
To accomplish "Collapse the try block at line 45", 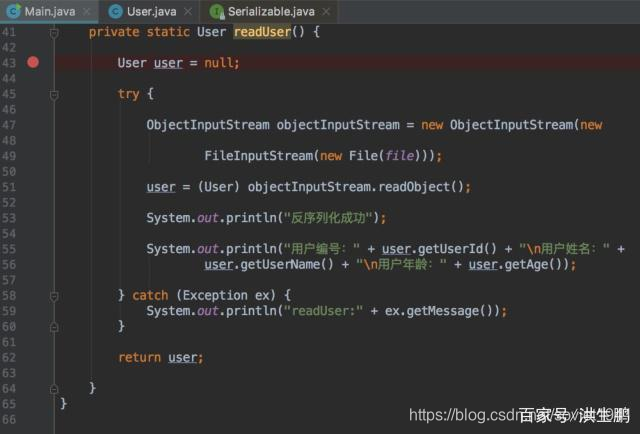I will [54, 95].
